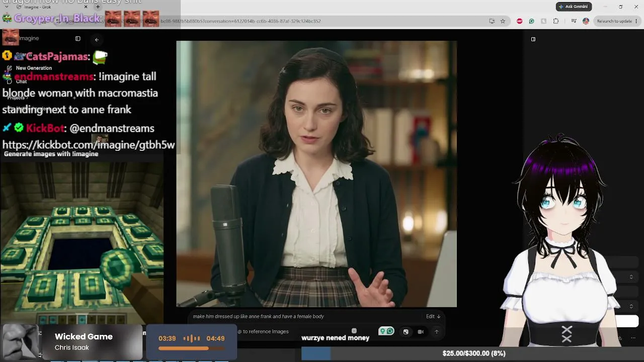644x362 pixels.
Task: Open the AdBlock Plus extension icon
Action: coord(519,21)
